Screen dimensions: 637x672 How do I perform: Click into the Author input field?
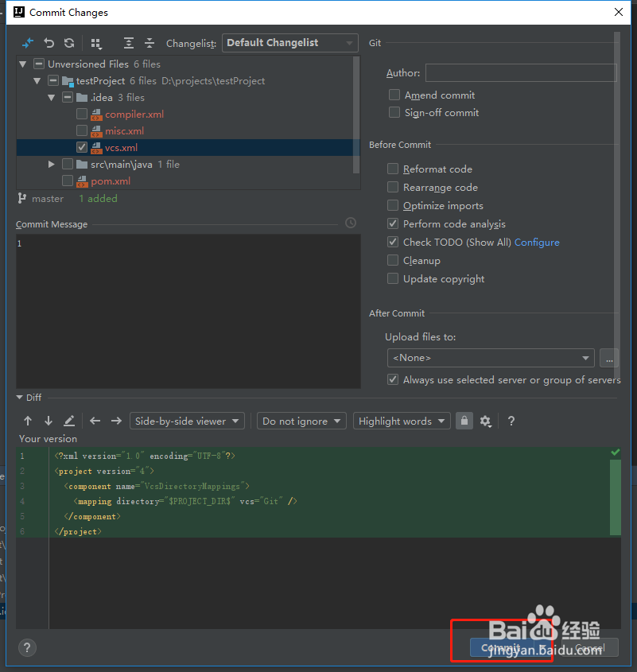521,73
